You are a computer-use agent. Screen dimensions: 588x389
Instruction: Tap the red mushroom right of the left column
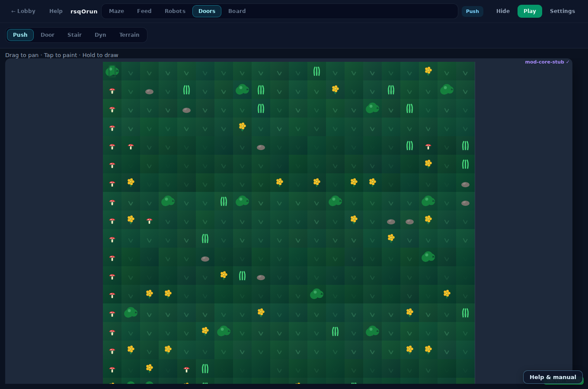coord(131,146)
